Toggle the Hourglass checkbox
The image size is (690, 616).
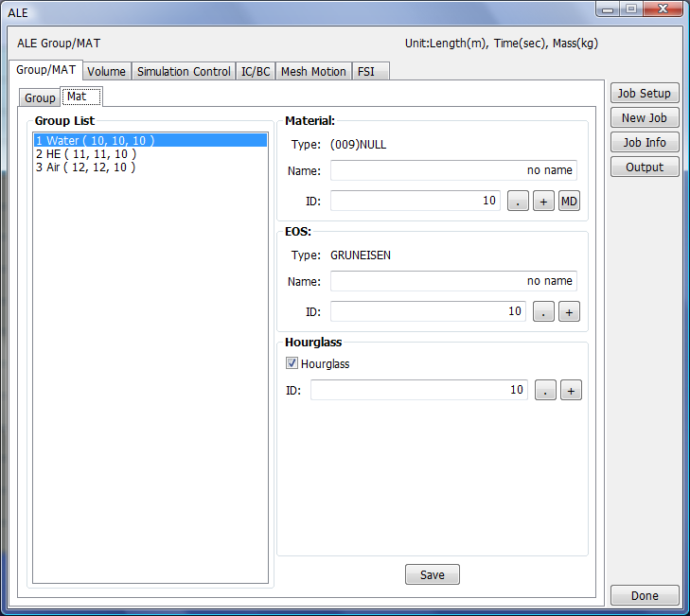pyautogui.click(x=292, y=363)
